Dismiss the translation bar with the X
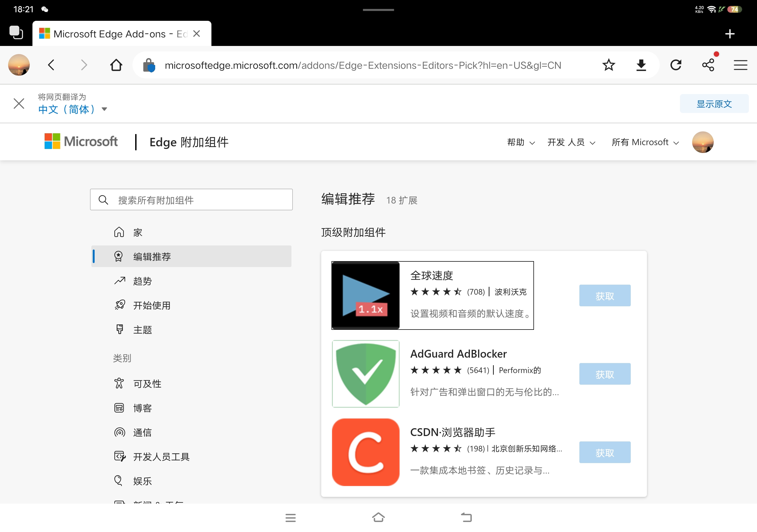This screenshot has height=532, width=757. point(19,103)
